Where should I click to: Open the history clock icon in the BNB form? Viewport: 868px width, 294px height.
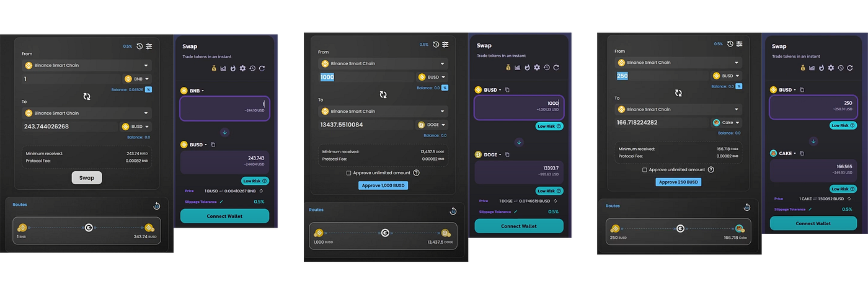(x=139, y=47)
